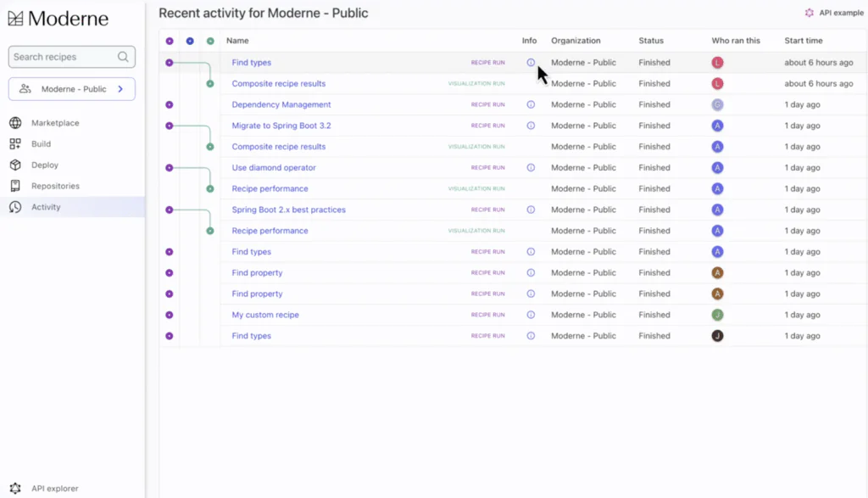Click the Moderne logo

(x=58, y=18)
